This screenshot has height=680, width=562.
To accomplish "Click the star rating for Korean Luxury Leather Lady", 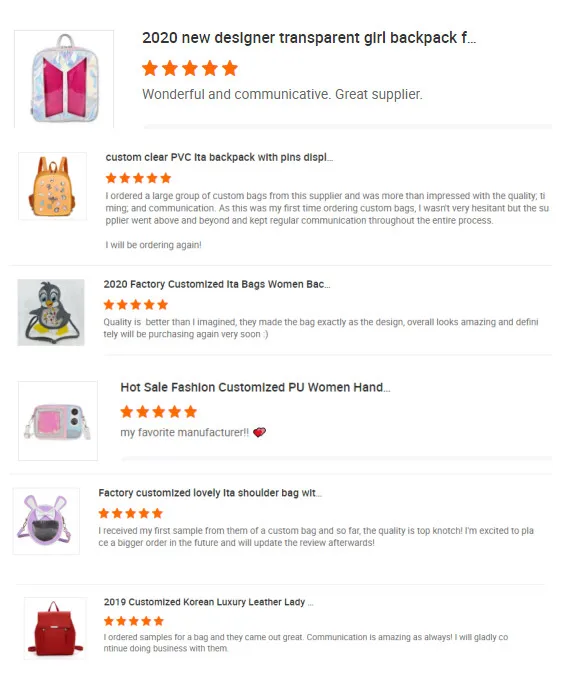I will (134, 621).
